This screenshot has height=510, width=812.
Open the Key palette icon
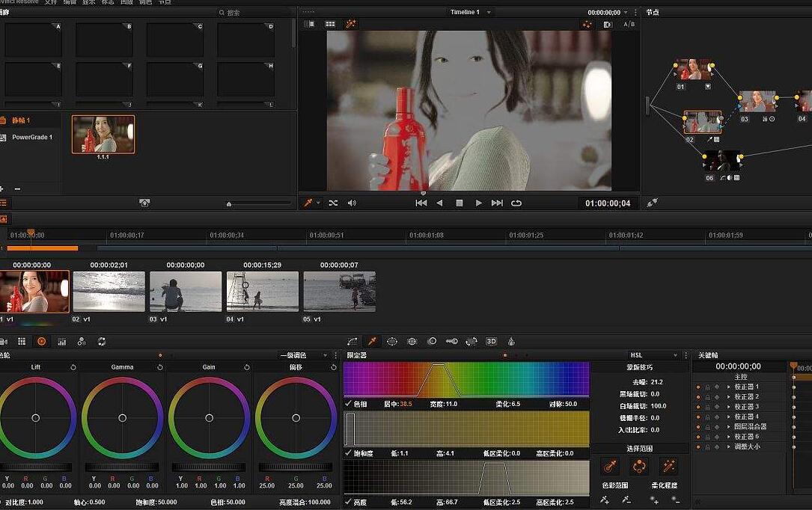click(451, 341)
